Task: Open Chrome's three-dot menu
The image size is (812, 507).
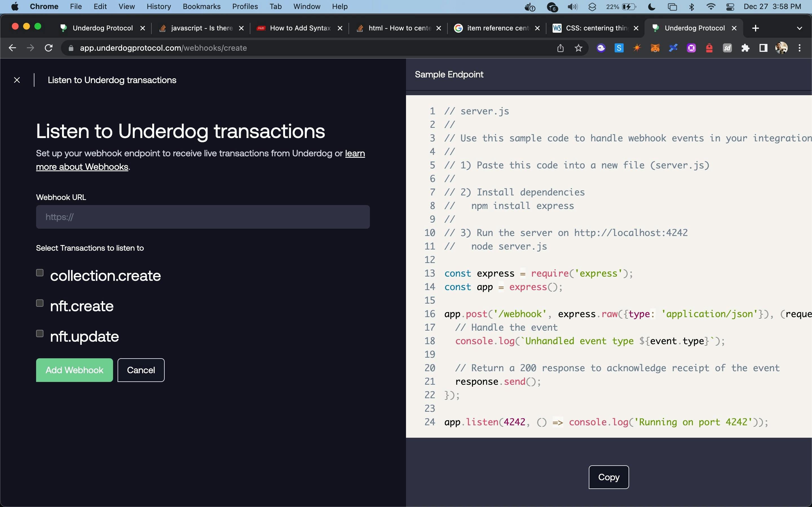Action: coord(800,48)
